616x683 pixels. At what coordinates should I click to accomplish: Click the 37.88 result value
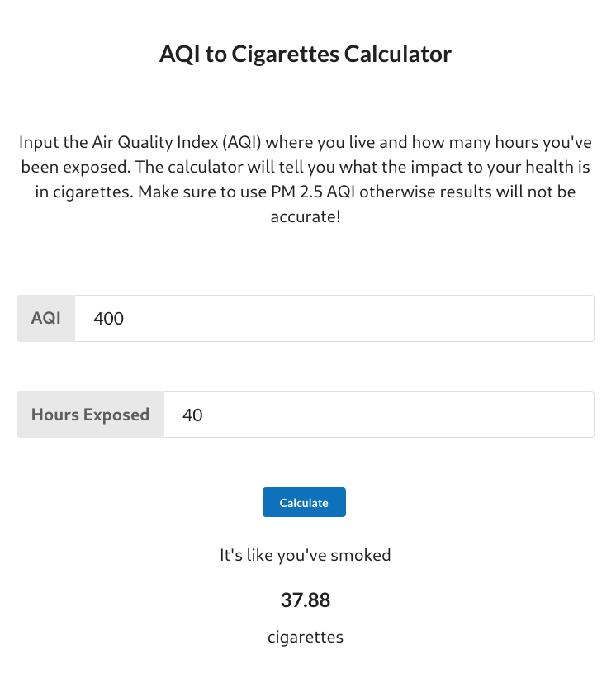tap(306, 600)
